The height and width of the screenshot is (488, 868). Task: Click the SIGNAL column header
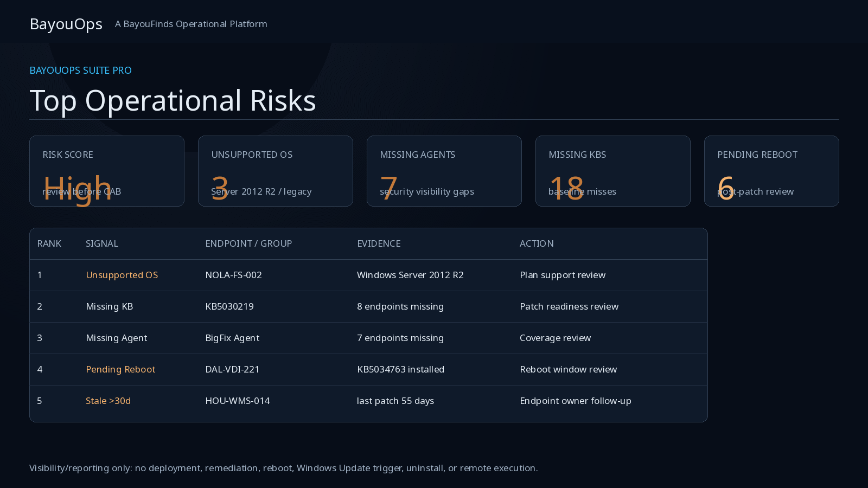(102, 243)
